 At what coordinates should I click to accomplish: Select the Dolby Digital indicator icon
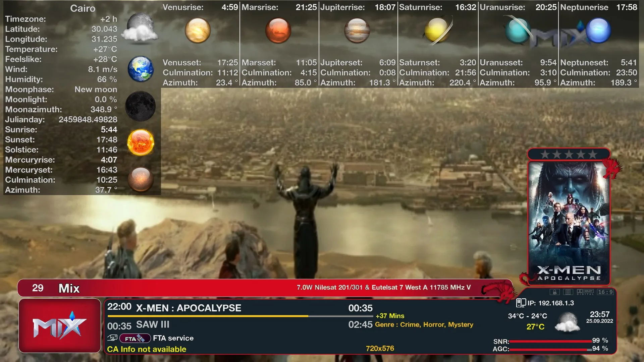585,292
